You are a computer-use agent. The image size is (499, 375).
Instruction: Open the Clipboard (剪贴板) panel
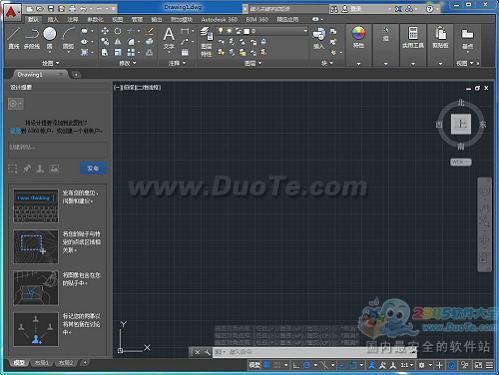tap(440, 37)
